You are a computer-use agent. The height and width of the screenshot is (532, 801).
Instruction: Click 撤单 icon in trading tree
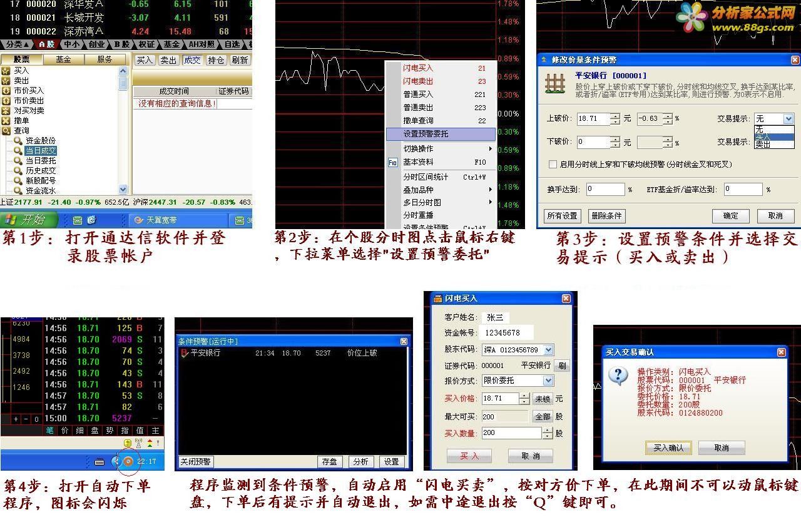[6, 121]
